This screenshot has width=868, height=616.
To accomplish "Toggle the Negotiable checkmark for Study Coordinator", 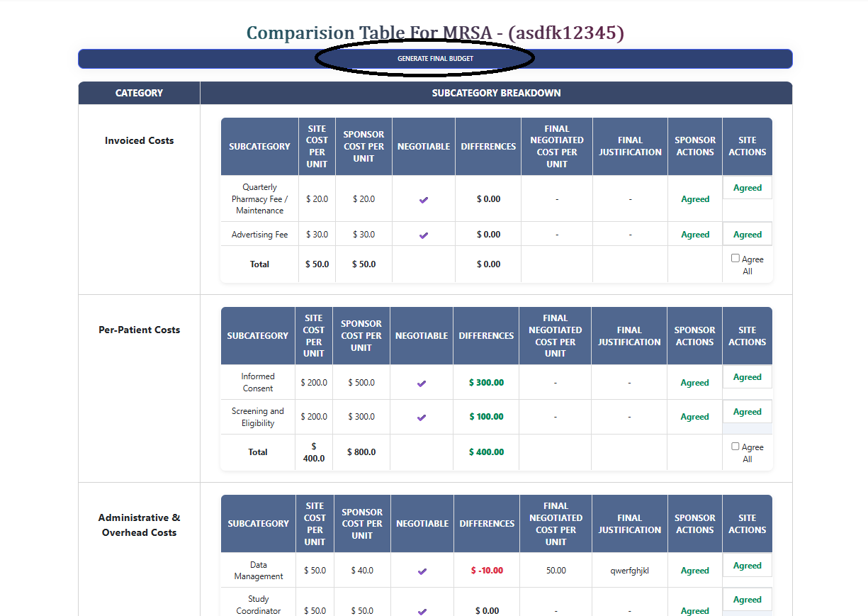I will tap(422, 610).
